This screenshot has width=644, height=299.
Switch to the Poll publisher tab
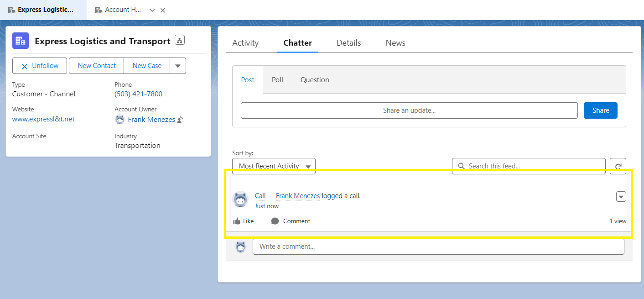coord(277,80)
